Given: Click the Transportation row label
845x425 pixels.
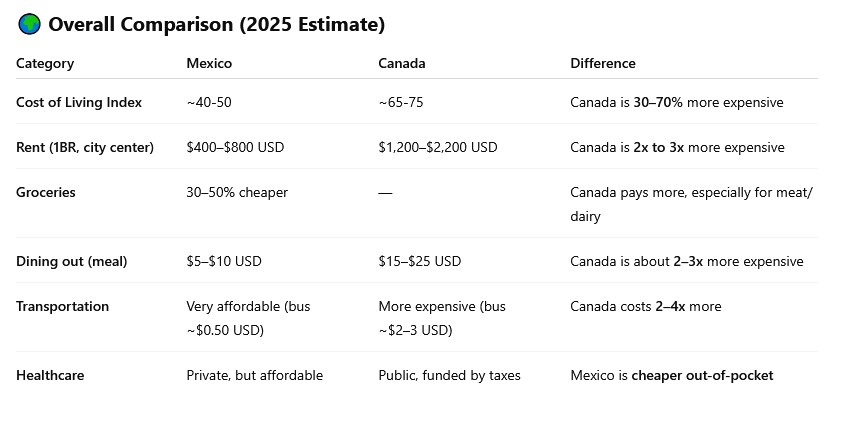Looking at the screenshot, I should (63, 306).
